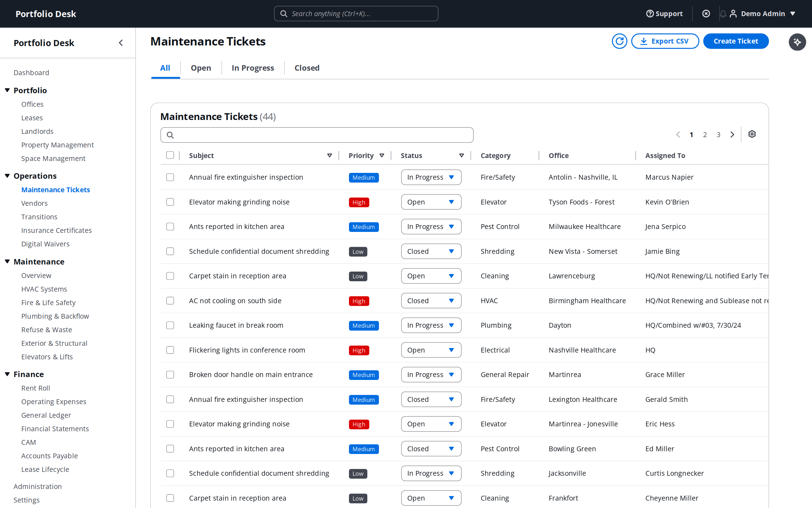
Task: Click the Assigned To column header
Action: point(665,155)
